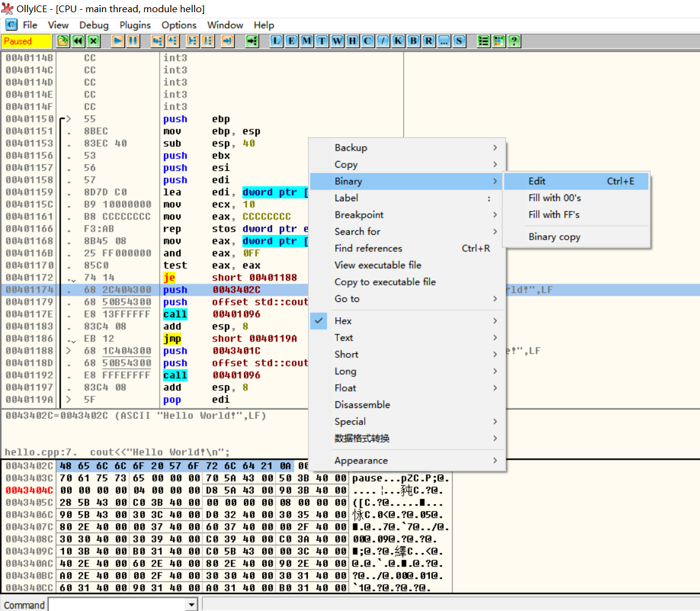Image resolution: width=700 pixels, height=611 pixels.
Task: Open the Memory map (M) button
Action: (307, 41)
